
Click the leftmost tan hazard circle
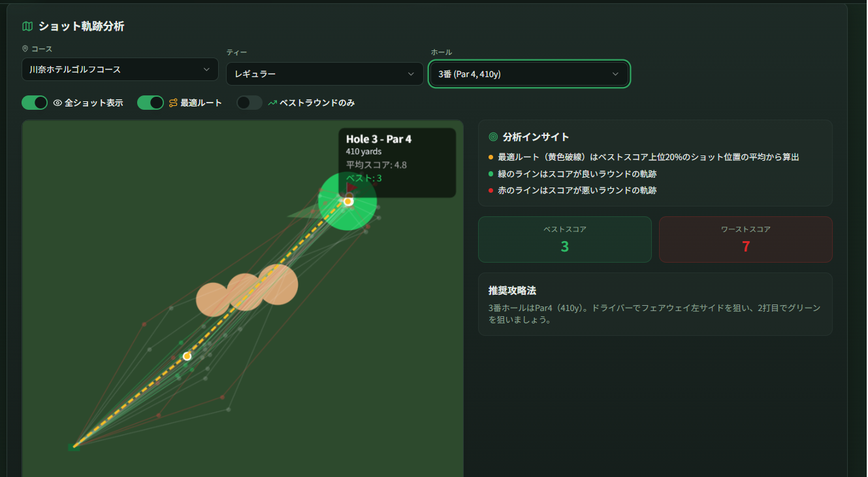point(212,300)
